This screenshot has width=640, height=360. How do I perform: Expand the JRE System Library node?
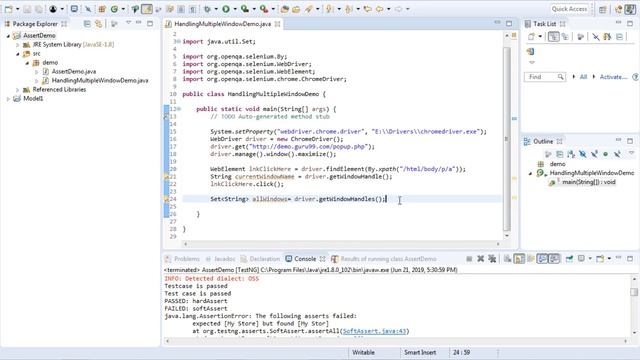(x=18, y=45)
